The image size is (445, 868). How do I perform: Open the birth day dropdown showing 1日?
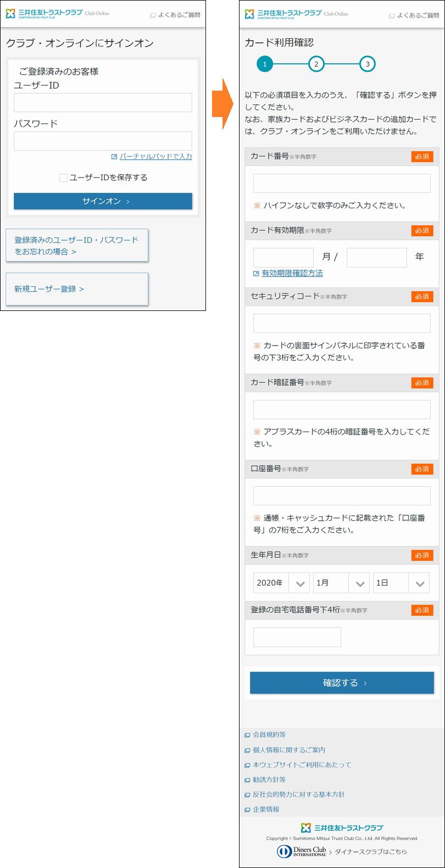(400, 583)
